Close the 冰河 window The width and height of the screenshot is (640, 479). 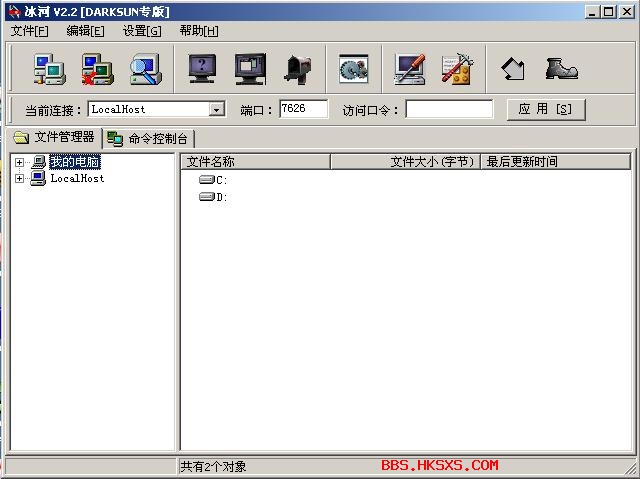pos(626,12)
